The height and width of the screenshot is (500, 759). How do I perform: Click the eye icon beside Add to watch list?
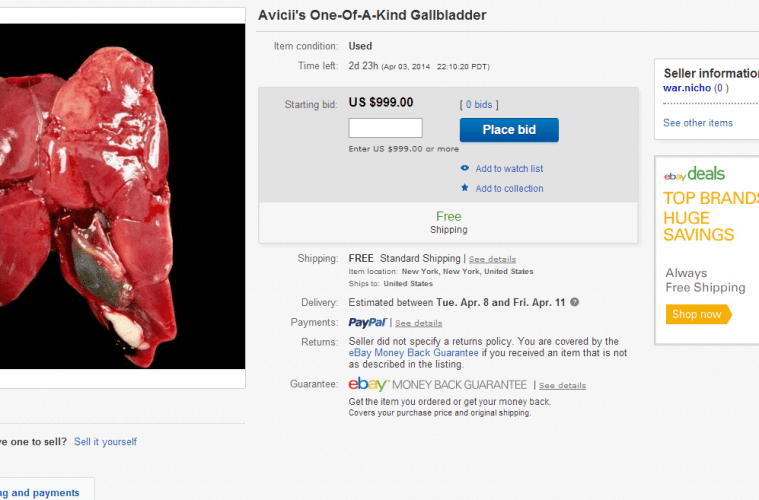465,168
